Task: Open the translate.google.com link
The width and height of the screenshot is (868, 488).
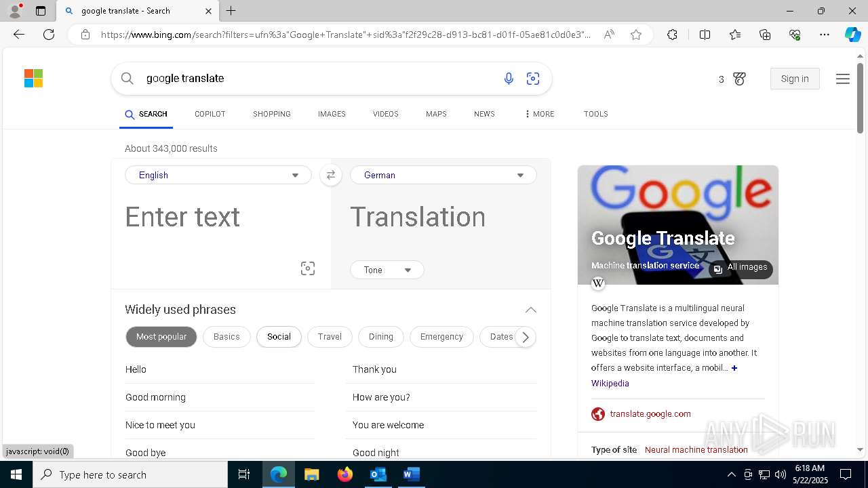Action: pyautogui.click(x=650, y=414)
